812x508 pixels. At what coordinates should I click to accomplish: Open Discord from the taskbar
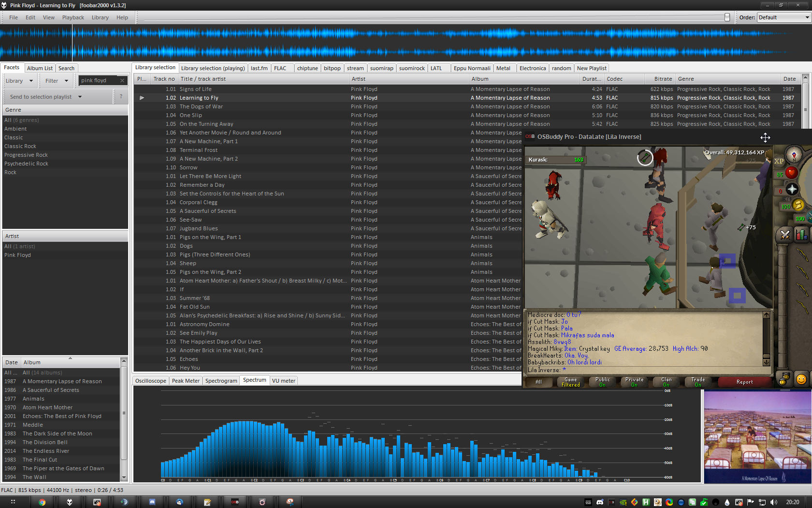tap(152, 502)
